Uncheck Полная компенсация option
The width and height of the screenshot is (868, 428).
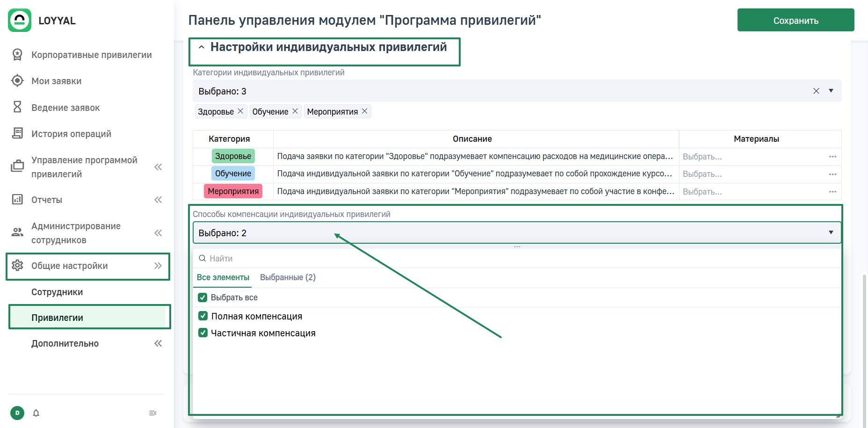[203, 316]
